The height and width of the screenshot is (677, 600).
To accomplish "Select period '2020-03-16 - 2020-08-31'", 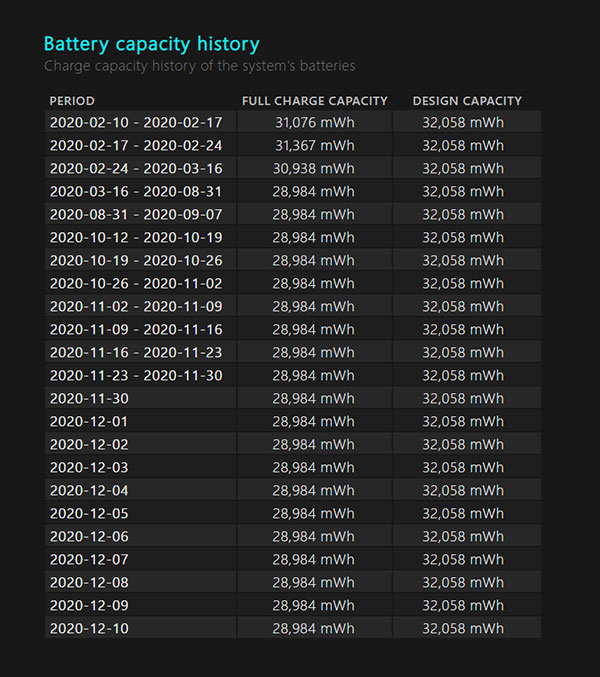I will (136, 191).
